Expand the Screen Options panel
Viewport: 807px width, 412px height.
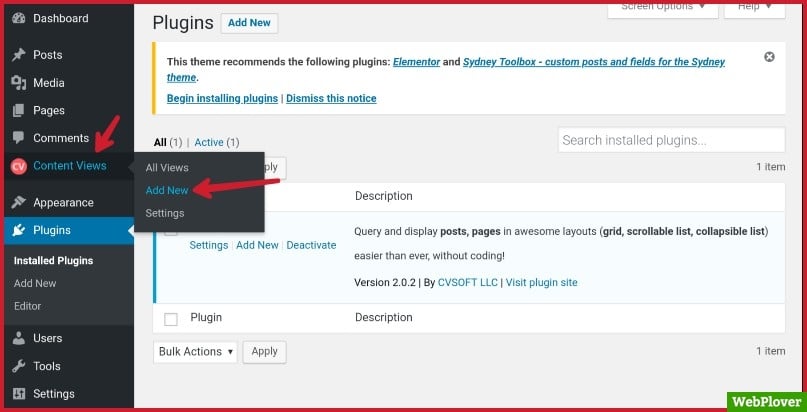662,9
